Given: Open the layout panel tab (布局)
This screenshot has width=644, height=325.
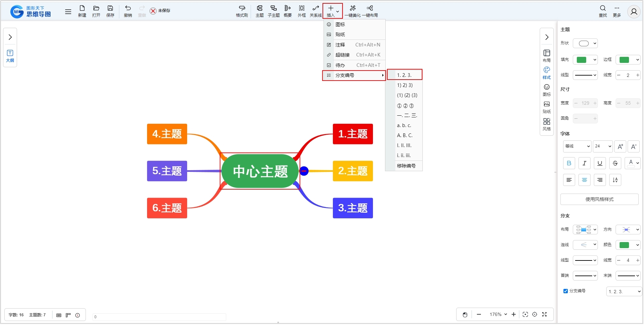Looking at the screenshot, I should [547, 56].
